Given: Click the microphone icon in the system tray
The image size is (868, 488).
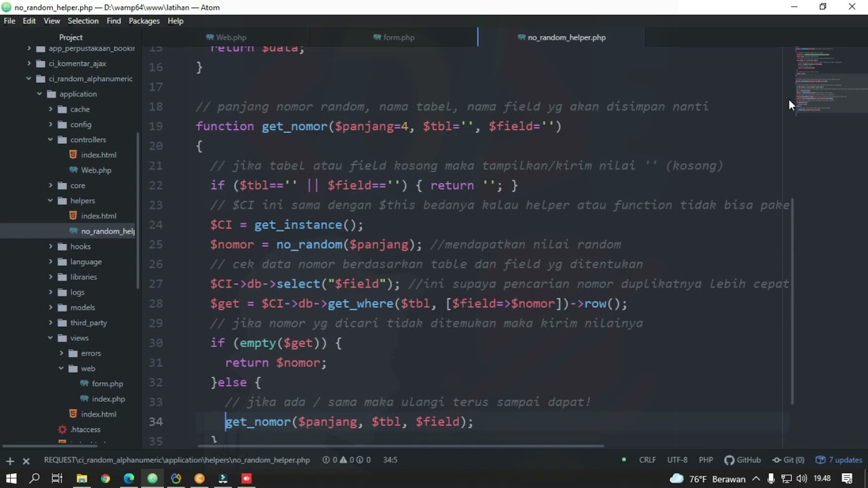Looking at the screenshot, I should click(x=771, y=479).
